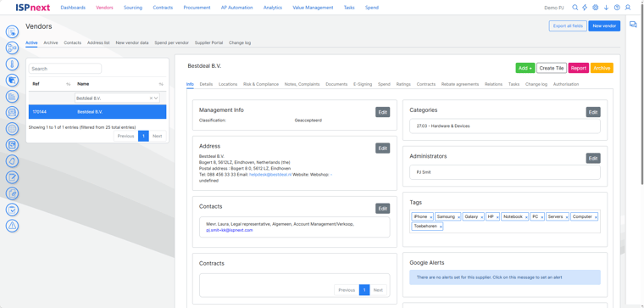Switch to the Address list tab
644x308 pixels.
click(x=98, y=42)
